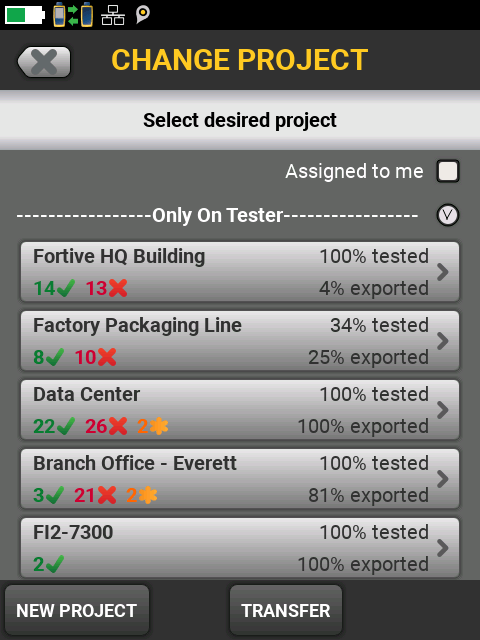Viewport: 480px width, 640px height.
Task: Open Factory Packaging Line chevron arrow
Action: coord(443,341)
